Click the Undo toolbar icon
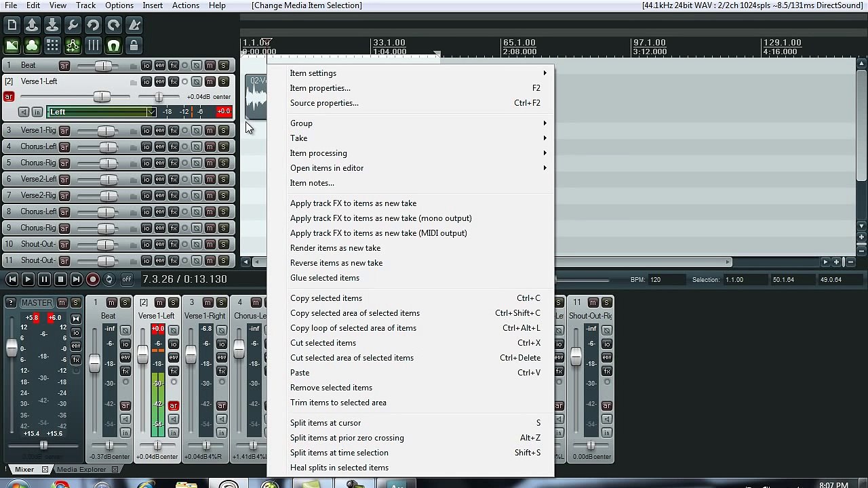The height and width of the screenshot is (488, 868). (x=93, y=26)
